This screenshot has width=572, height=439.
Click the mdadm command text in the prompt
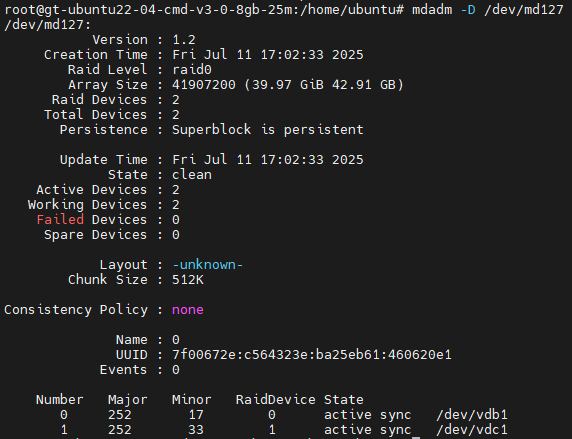(x=432, y=9)
